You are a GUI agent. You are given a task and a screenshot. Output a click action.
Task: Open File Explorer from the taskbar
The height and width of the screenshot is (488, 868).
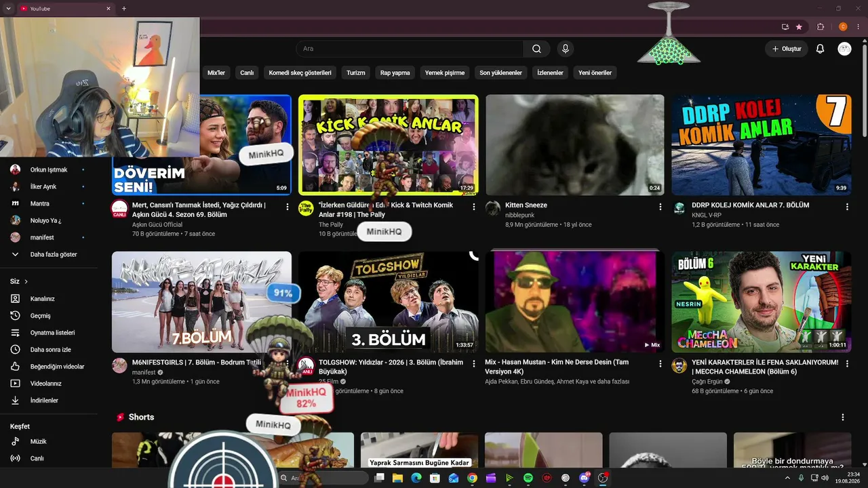coord(397,478)
